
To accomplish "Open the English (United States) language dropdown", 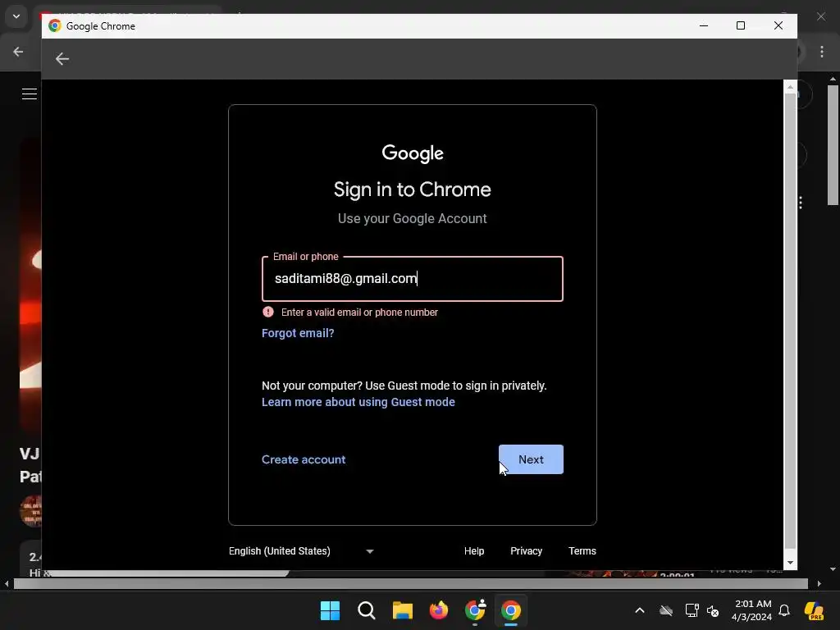I will 301,550.
